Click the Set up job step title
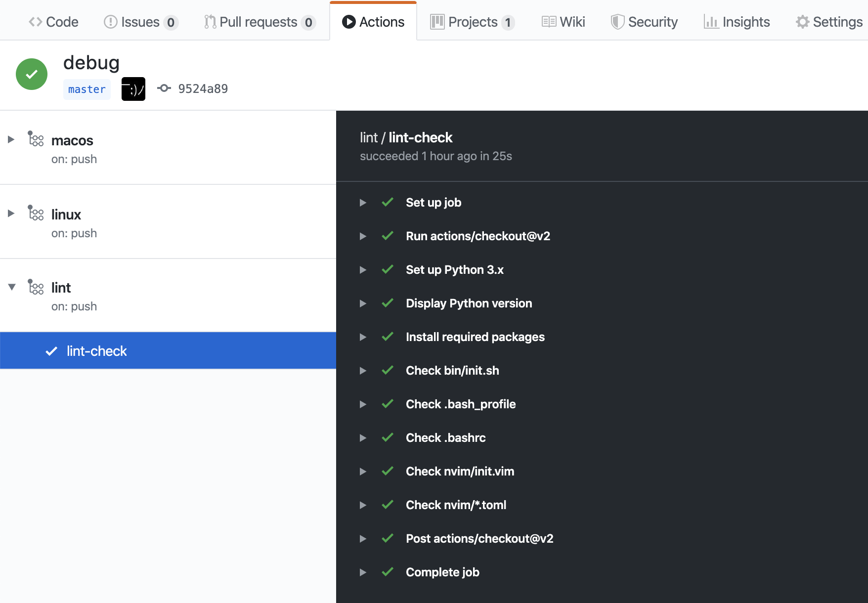 434,203
